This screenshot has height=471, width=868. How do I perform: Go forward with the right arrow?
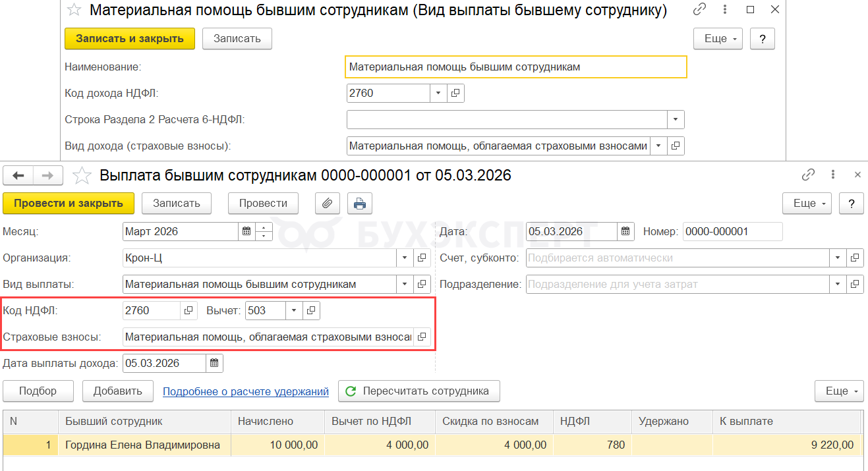pos(48,175)
